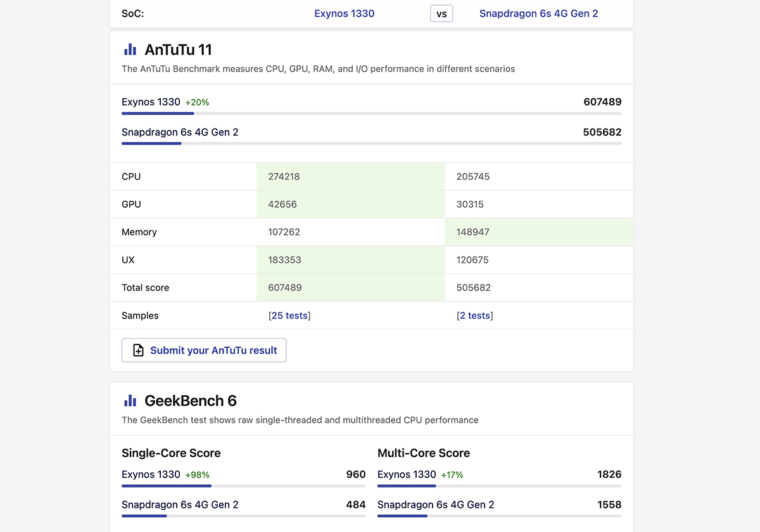Click Exynos 1330 multi-core progress bar
The width and height of the screenshot is (760, 532).
[499, 486]
